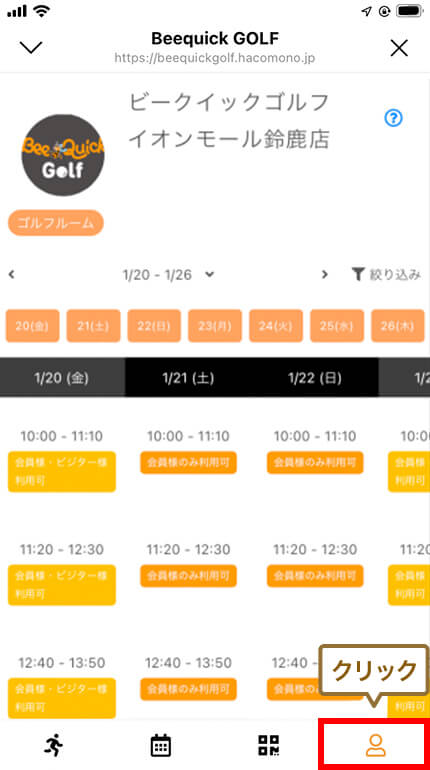The image size is (430, 770).
Task: Switch to the 1/22 (日) column header
Action: (x=315, y=378)
